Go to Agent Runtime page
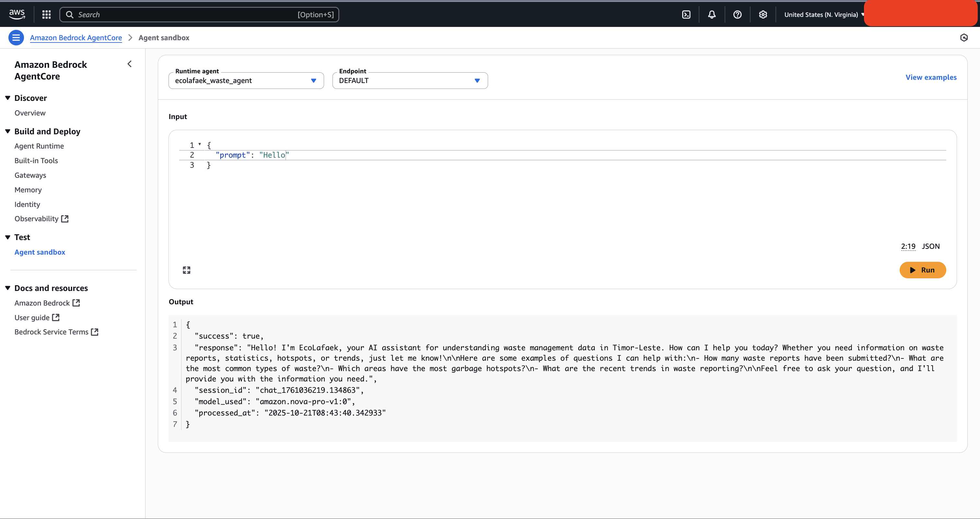Viewport: 980px width, 519px height. coord(39,146)
